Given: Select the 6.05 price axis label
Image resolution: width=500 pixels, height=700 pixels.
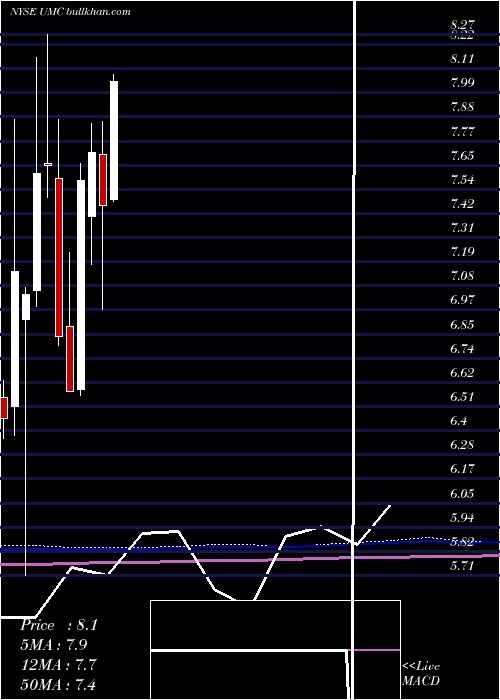Looking at the screenshot, I should click(462, 494).
